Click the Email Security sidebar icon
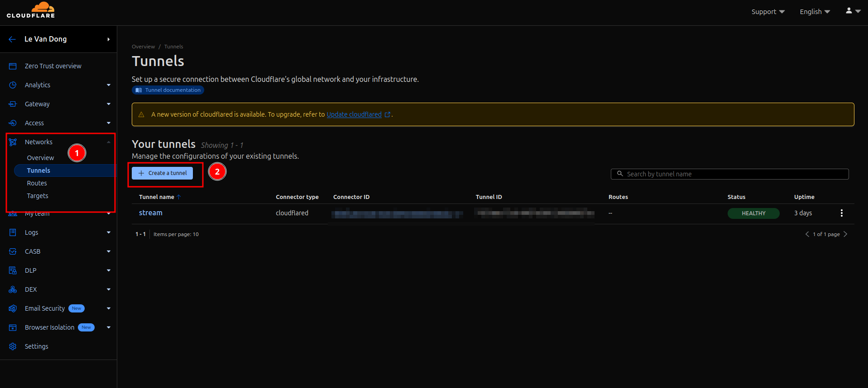The image size is (868, 388). (x=13, y=308)
